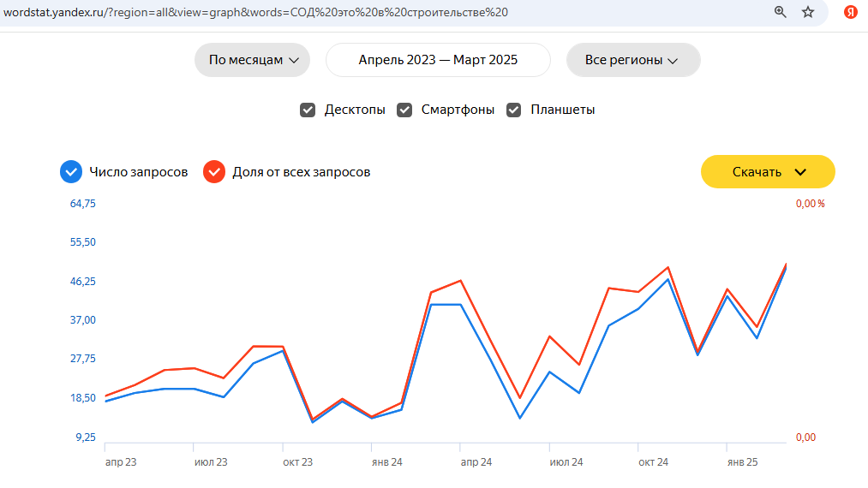This screenshot has width=868, height=488.
Task: Click the zoom magnifier icon in address bar
Action: pos(780,12)
